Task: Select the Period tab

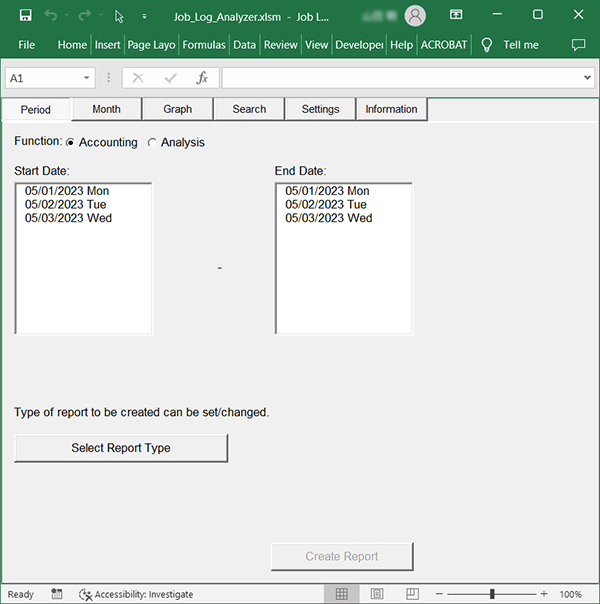Action: [x=35, y=110]
